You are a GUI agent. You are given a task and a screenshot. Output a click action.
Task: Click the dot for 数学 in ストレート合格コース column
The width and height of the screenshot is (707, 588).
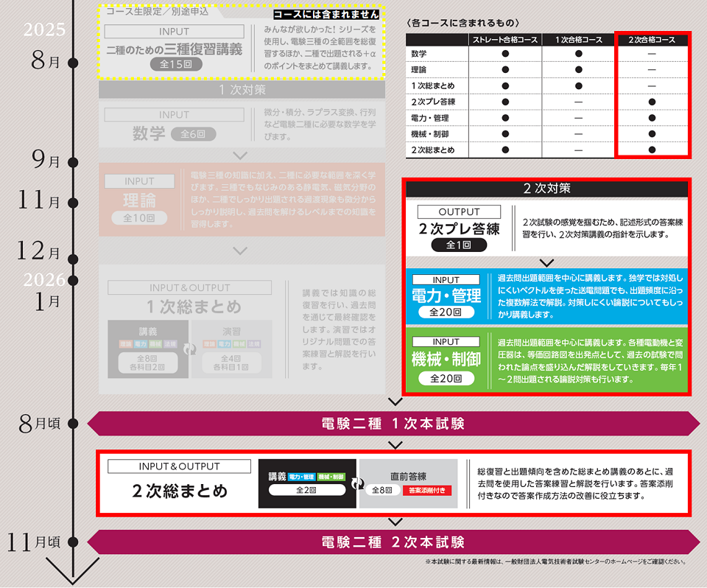point(505,54)
